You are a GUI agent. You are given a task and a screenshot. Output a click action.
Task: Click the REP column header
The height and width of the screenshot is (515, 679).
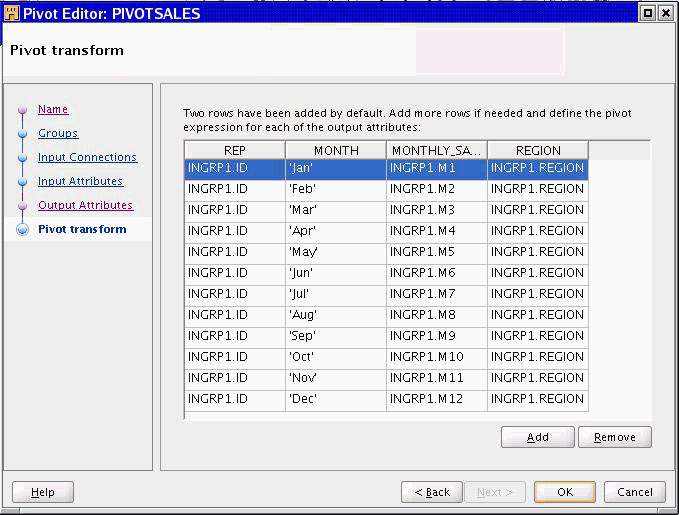(235, 150)
